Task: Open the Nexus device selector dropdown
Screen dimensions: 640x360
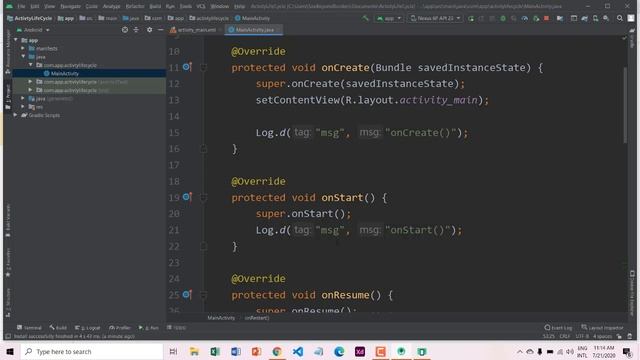Action: pos(435,18)
